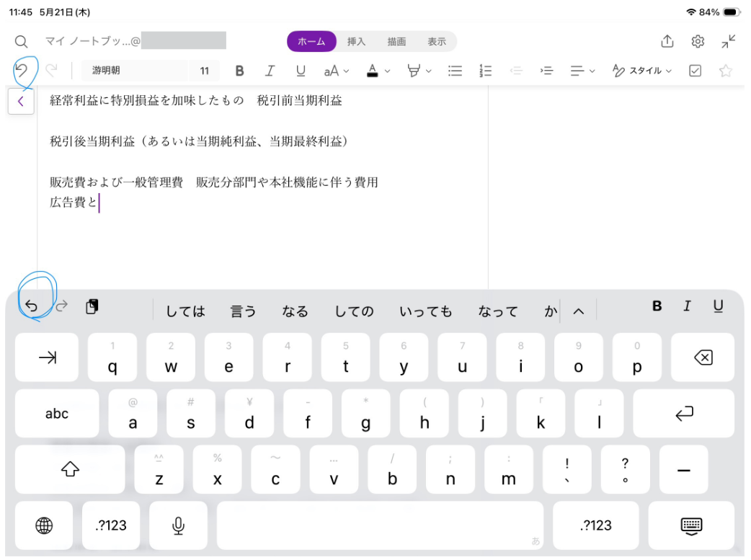This screenshot has height=560, width=751.
Task: Choose the しての suggestion
Action: tap(354, 311)
